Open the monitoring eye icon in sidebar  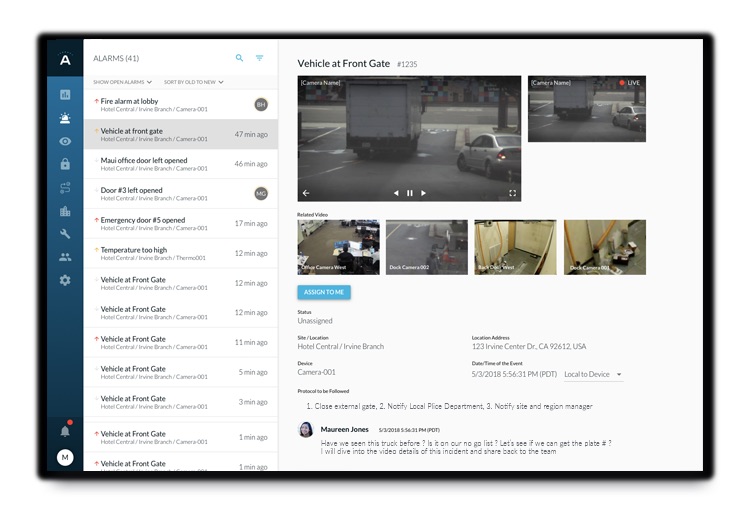point(65,141)
